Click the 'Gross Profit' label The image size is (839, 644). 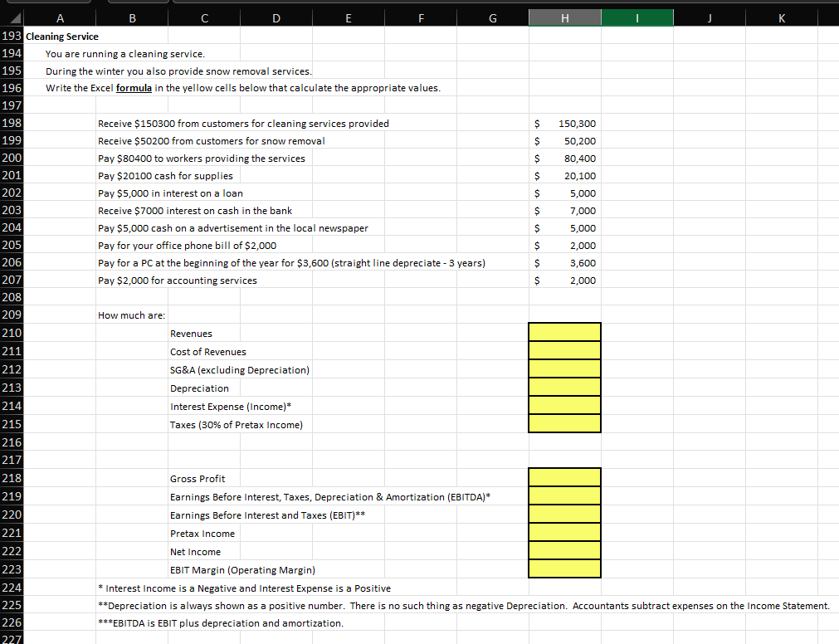198,479
